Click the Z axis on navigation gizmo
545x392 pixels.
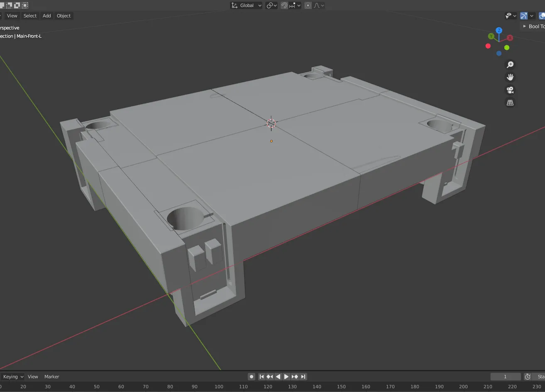pyautogui.click(x=499, y=31)
